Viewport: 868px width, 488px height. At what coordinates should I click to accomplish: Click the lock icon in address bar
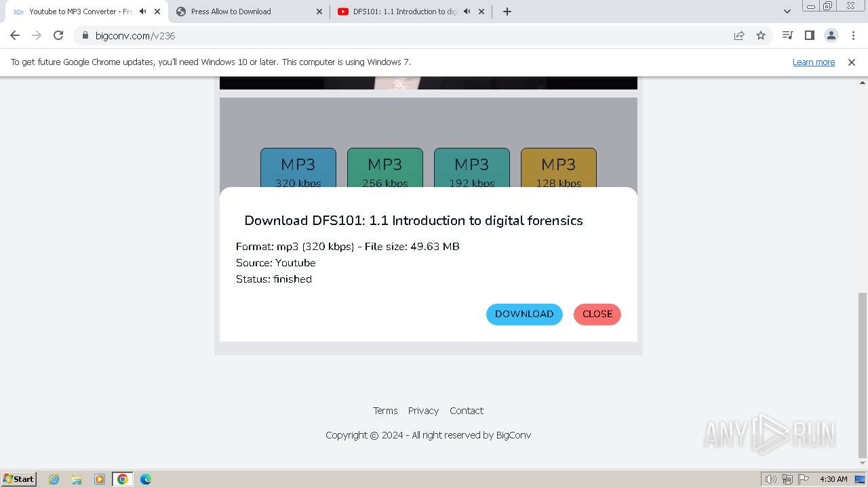tap(85, 35)
